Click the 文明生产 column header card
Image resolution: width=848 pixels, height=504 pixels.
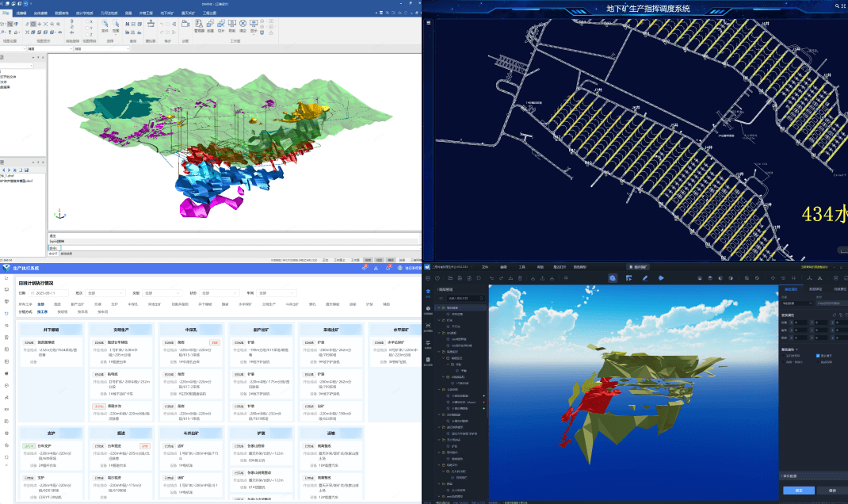[x=121, y=330]
